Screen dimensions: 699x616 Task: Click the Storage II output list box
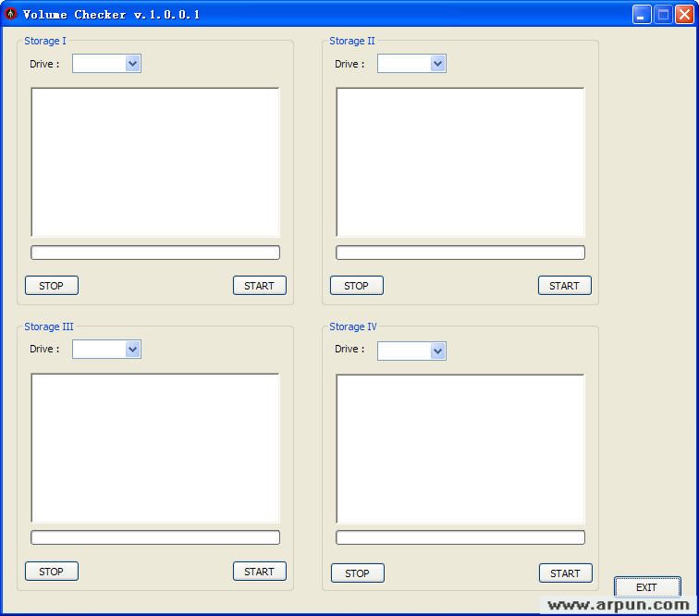tap(460, 163)
